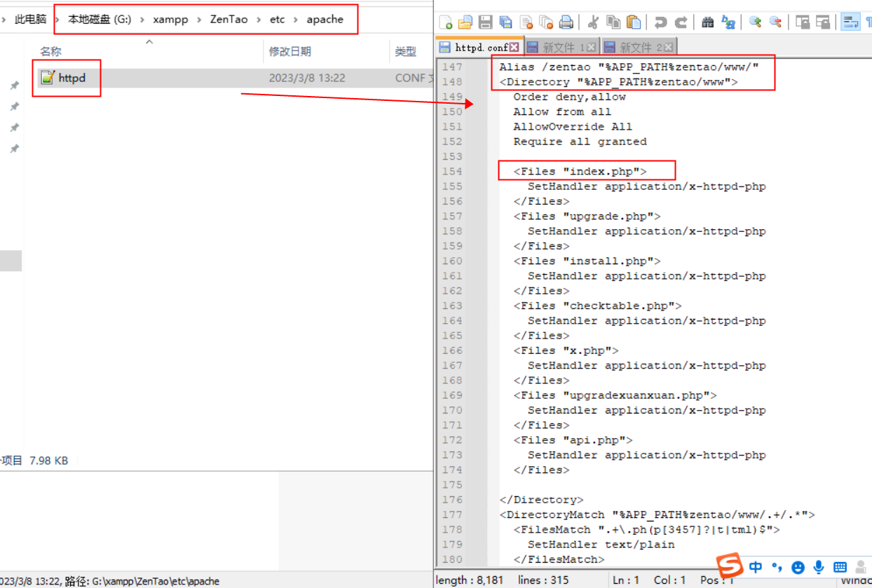Toggle Sogou Chinese/English input mode

756,567
